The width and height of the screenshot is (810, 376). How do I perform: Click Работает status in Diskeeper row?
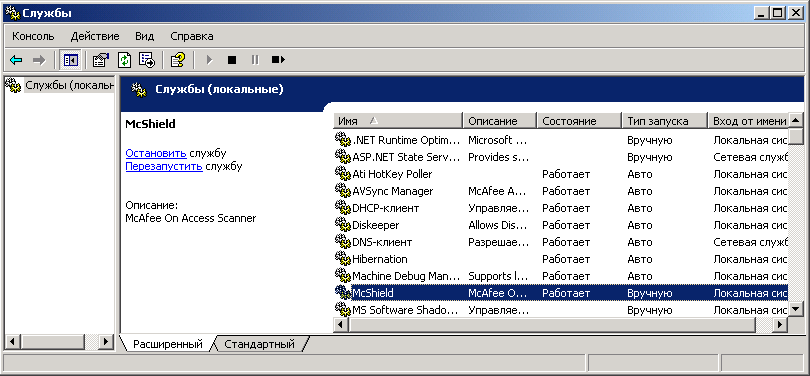pos(566,225)
